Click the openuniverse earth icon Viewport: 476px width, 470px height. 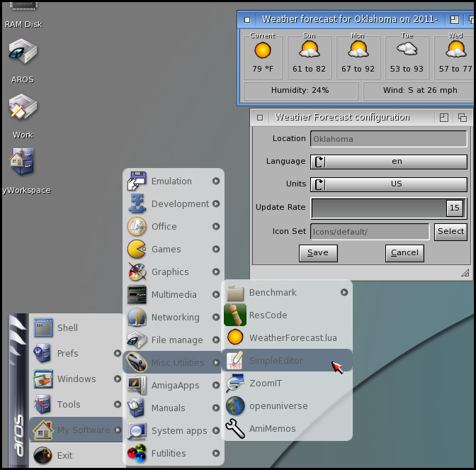click(x=235, y=406)
